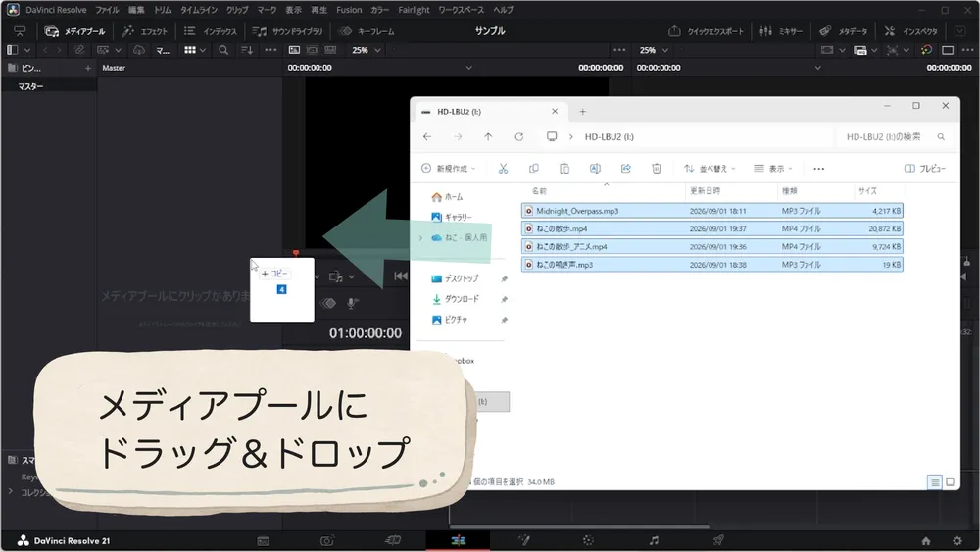Screen dimensions: 980x552
Task: Show the Metadata panel
Action: coord(843,31)
